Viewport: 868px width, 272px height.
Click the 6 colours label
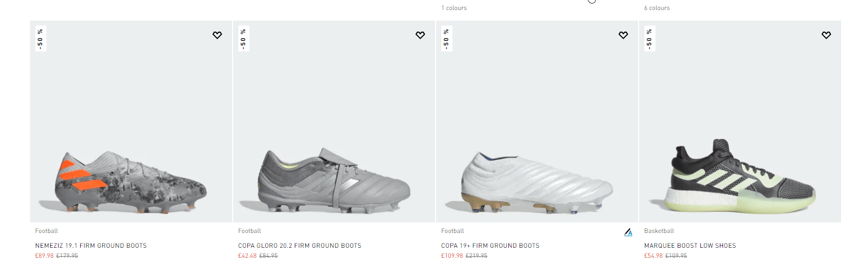coord(657,8)
